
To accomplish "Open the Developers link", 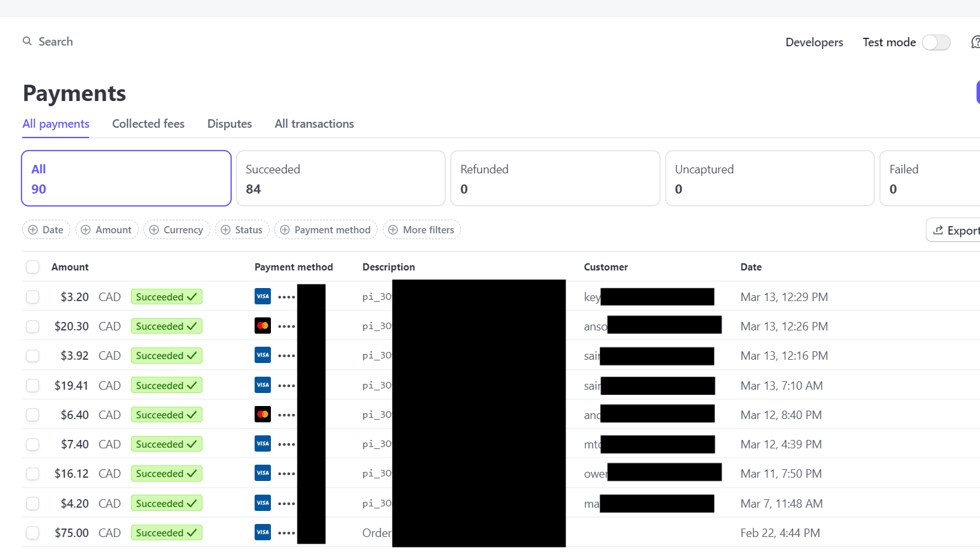I will tap(815, 42).
